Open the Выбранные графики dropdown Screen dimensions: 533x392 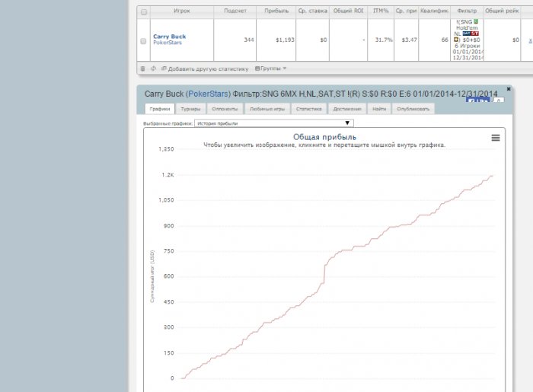tap(273, 123)
